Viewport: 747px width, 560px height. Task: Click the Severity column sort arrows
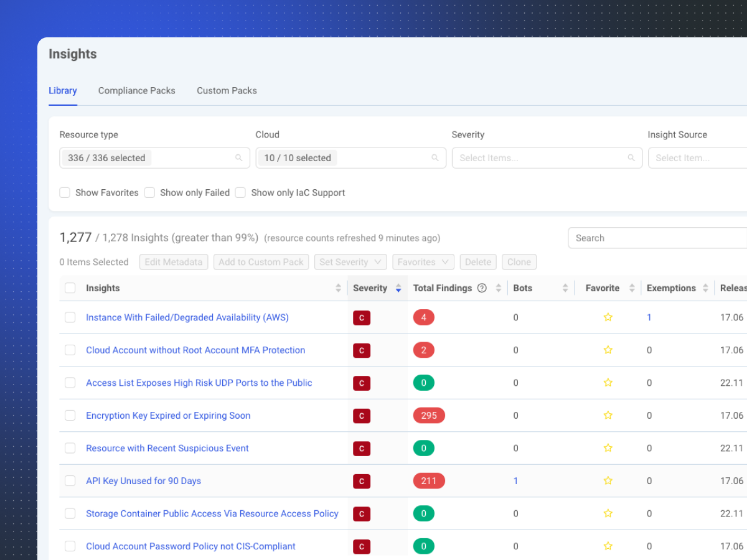(398, 288)
